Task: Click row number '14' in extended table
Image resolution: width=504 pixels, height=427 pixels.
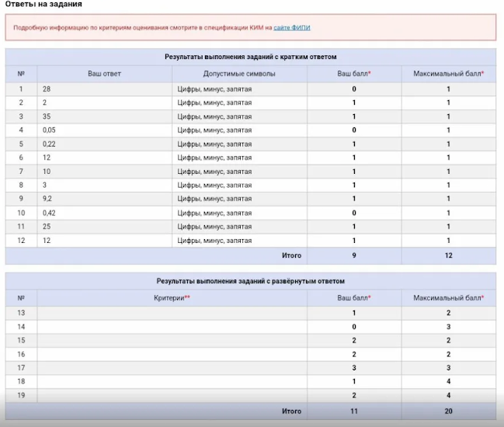Action: point(21,327)
